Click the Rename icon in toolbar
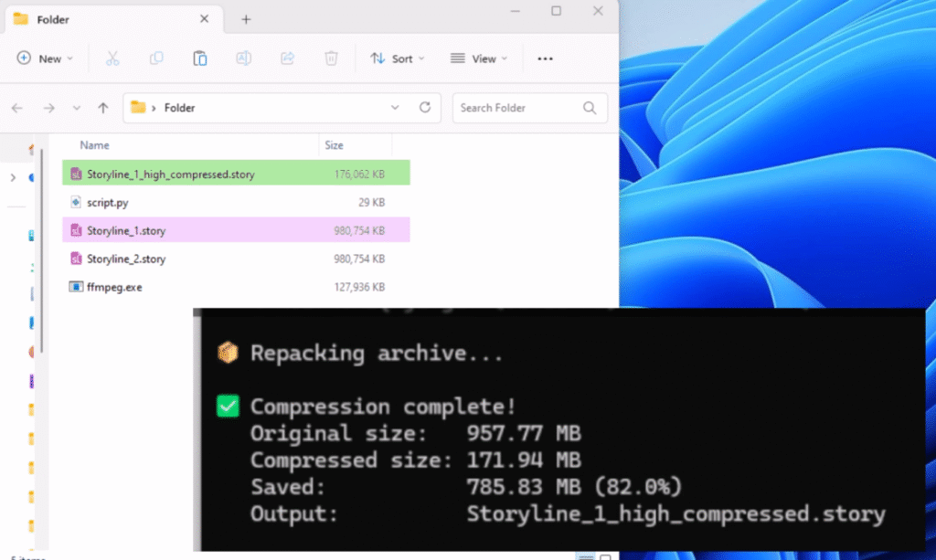936x560 pixels. point(244,58)
